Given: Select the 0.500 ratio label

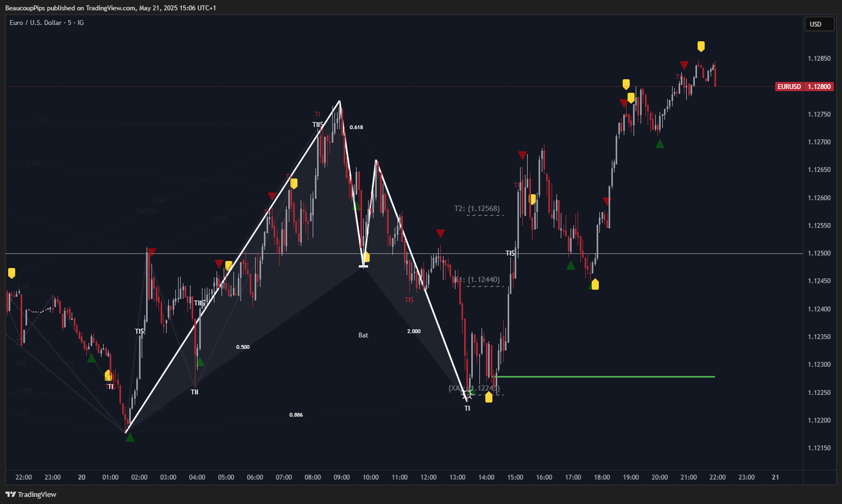Looking at the screenshot, I should tap(243, 347).
